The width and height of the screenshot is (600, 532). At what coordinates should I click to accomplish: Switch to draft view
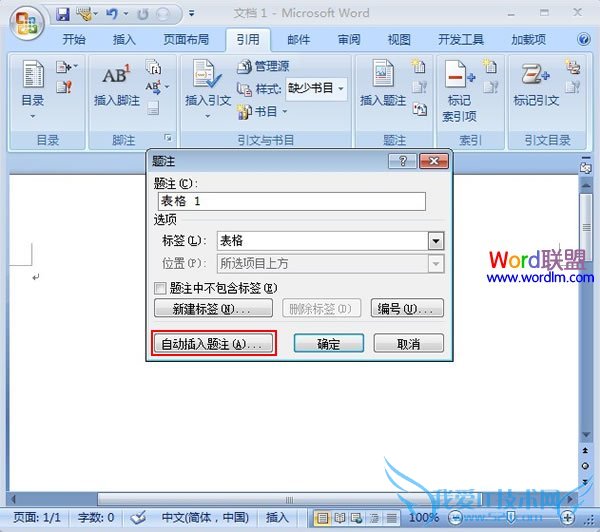pyautogui.click(x=391, y=518)
